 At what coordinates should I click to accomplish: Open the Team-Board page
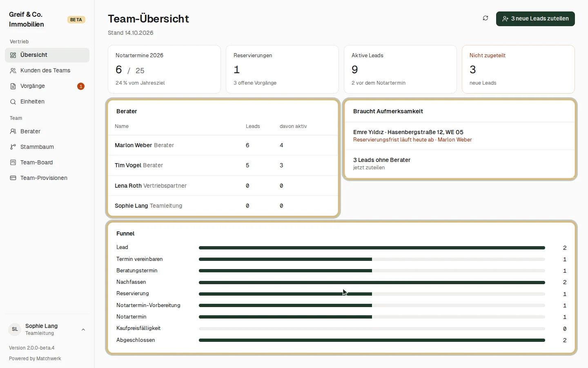click(47, 163)
